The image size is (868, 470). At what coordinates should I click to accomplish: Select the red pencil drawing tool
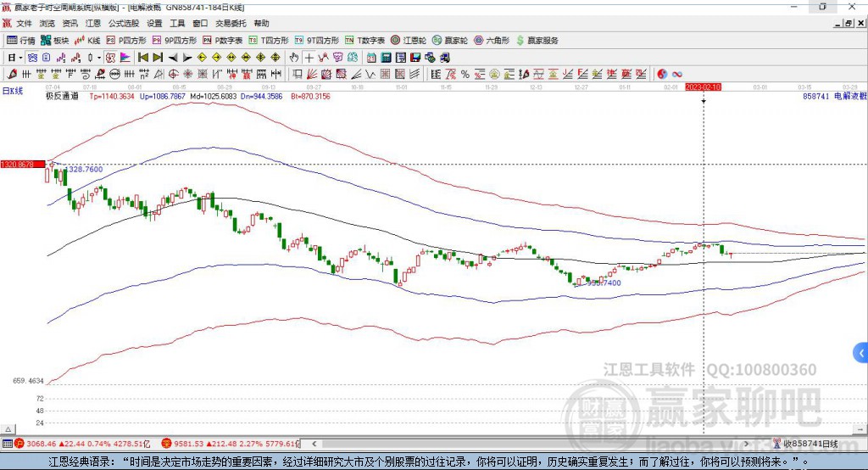tap(12, 75)
